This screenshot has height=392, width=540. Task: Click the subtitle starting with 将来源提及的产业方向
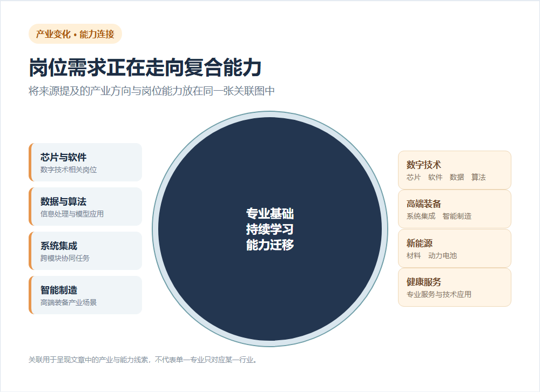pyautogui.click(x=152, y=91)
